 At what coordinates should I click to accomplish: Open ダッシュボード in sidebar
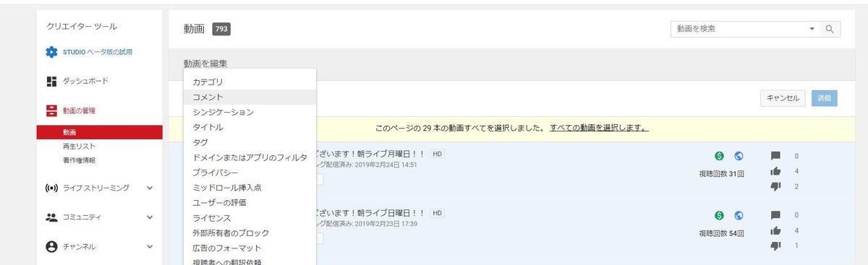[85, 81]
